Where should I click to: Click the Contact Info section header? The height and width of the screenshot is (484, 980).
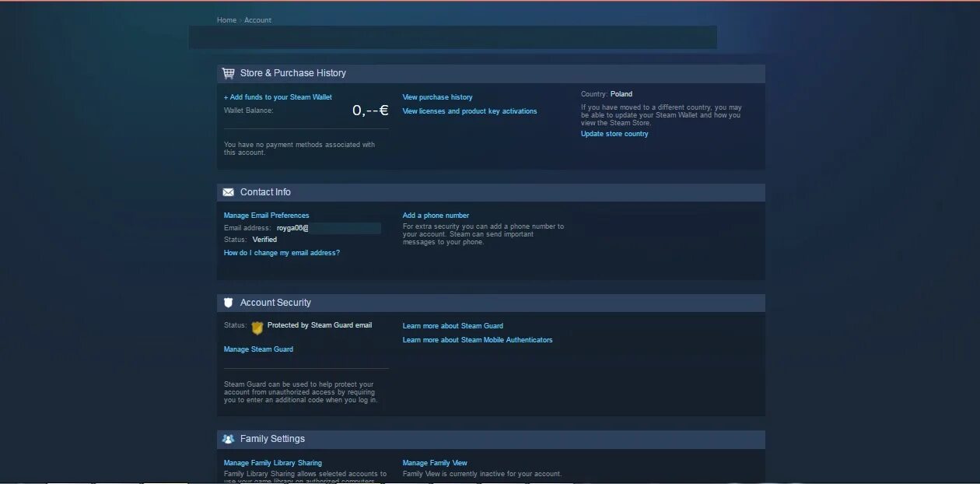[x=491, y=192]
